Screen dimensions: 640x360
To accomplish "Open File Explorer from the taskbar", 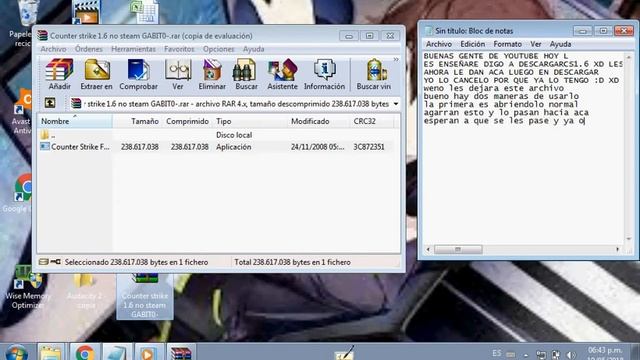I will pos(51,353).
